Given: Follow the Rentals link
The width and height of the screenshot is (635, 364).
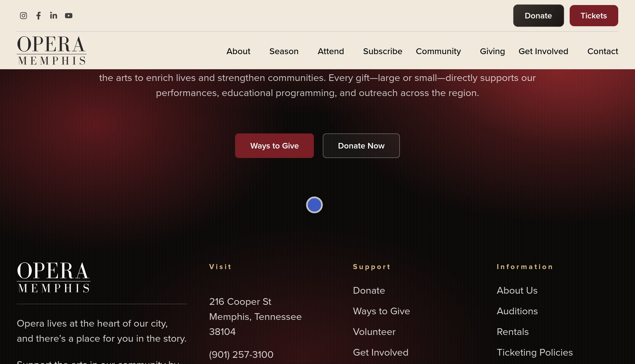Looking at the screenshot, I should pos(513,332).
